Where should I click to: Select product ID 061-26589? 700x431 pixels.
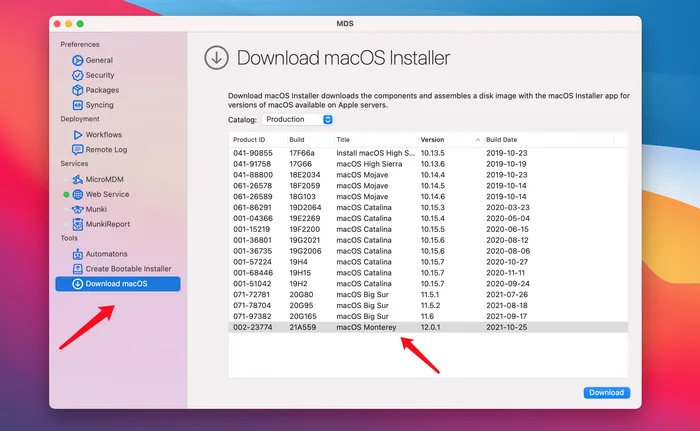pyautogui.click(x=253, y=197)
